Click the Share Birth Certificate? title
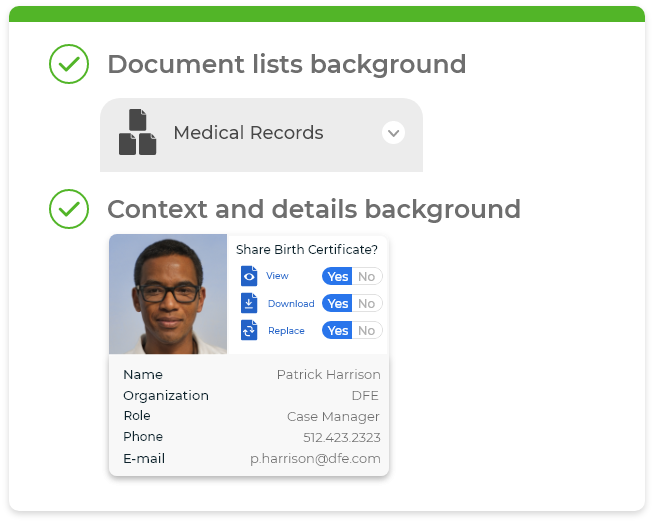This screenshot has width=654, height=523. click(307, 250)
